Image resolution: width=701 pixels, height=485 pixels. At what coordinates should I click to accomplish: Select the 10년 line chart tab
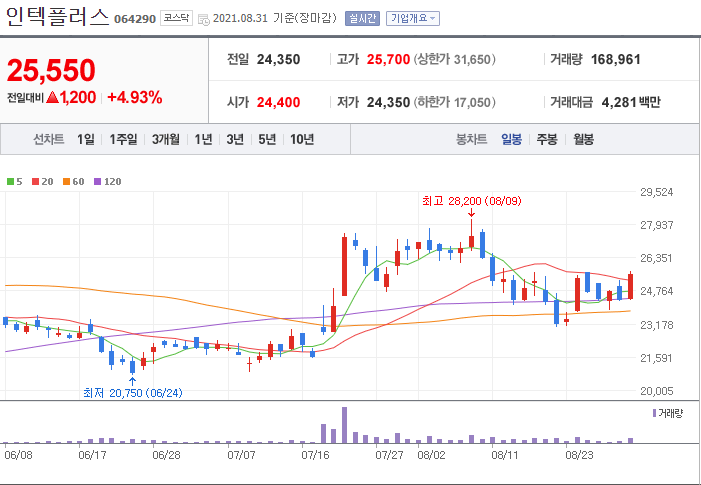[302, 139]
